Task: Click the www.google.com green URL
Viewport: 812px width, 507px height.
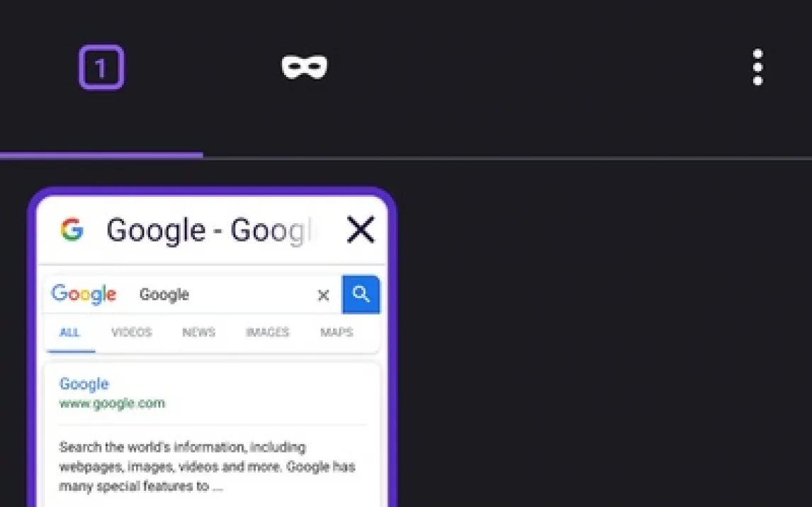Action: pyautogui.click(x=112, y=403)
